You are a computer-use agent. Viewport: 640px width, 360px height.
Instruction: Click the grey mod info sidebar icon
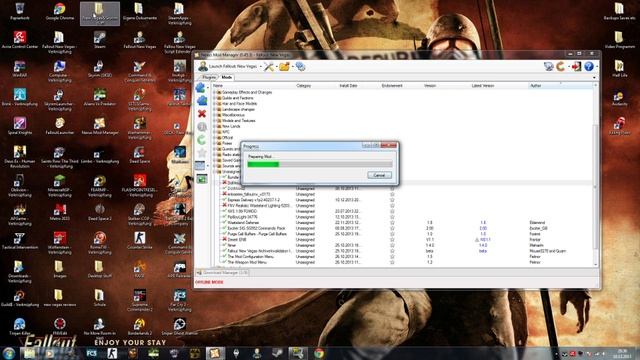pyautogui.click(x=202, y=127)
